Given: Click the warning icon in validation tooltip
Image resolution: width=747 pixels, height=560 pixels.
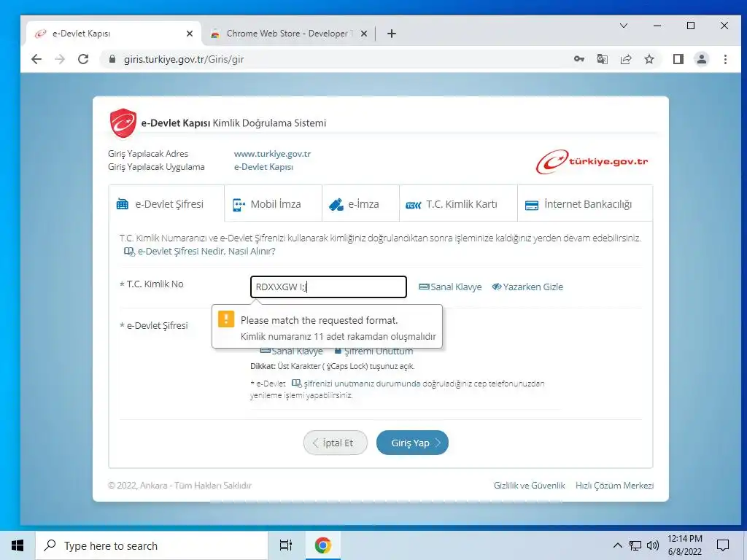Looking at the screenshot, I should coord(226,319).
